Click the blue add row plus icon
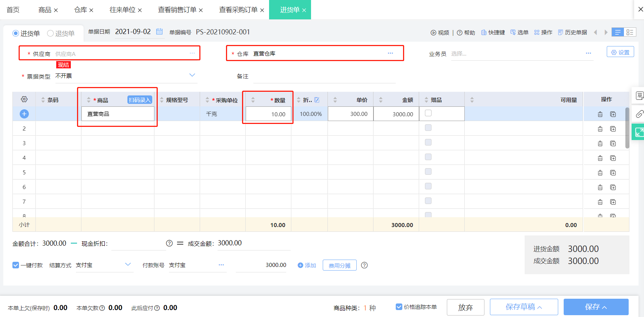The width and height of the screenshot is (644, 317). coord(24,114)
